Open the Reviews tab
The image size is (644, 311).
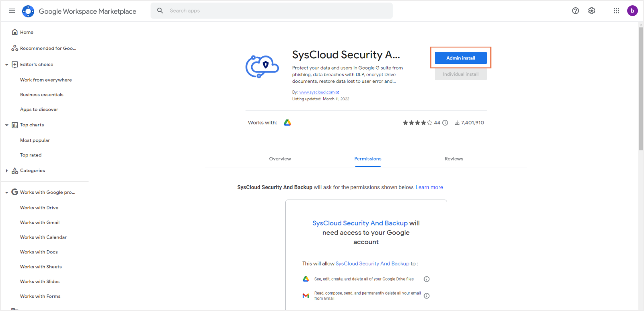tap(454, 159)
